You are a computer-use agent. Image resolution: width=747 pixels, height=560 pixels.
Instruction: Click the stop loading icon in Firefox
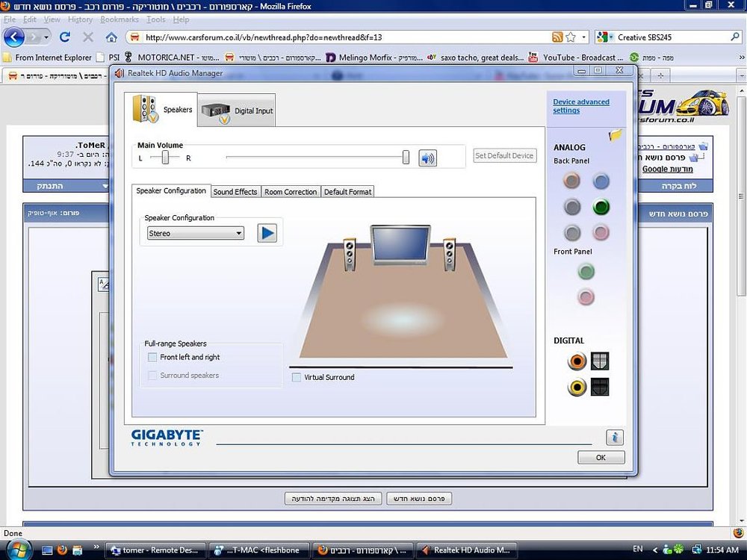coord(88,37)
